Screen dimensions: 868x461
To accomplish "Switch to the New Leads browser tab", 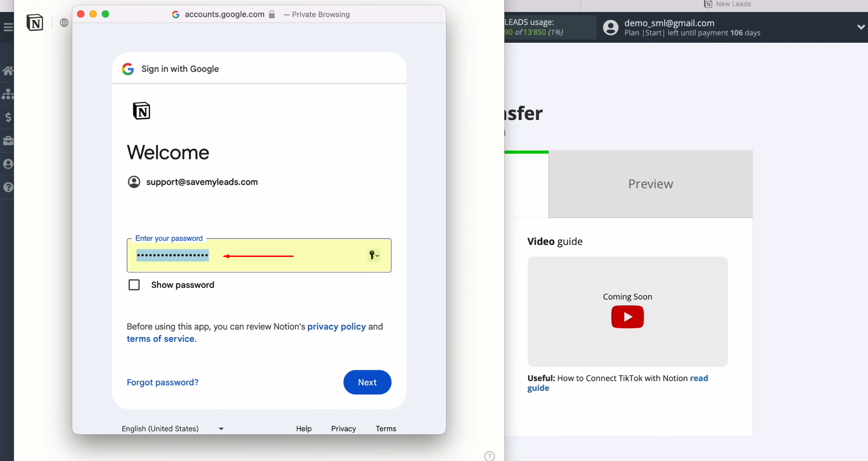I will click(727, 5).
